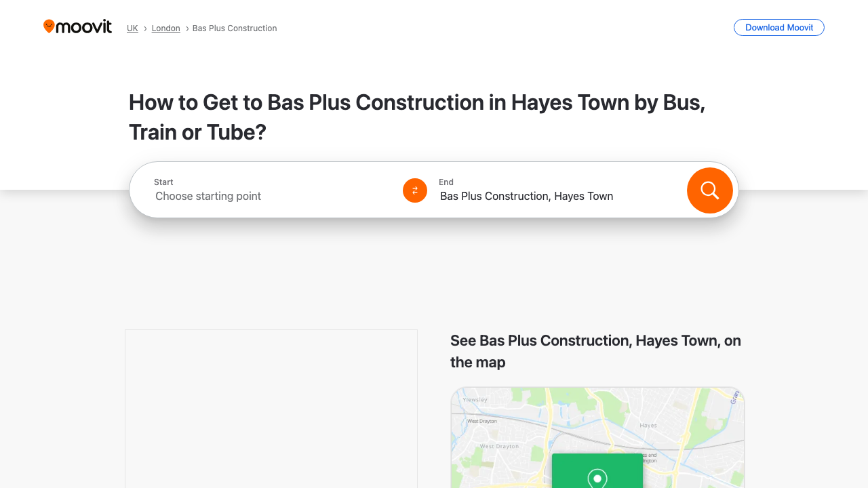The width and height of the screenshot is (868, 488).
Task: Click the Hayes label on the map
Action: tap(648, 425)
